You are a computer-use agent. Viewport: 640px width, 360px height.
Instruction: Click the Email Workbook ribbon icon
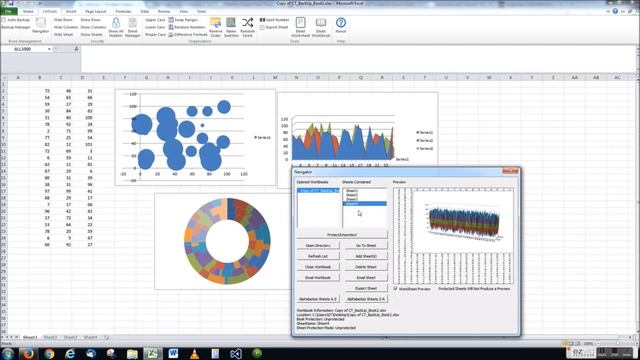pos(321,27)
